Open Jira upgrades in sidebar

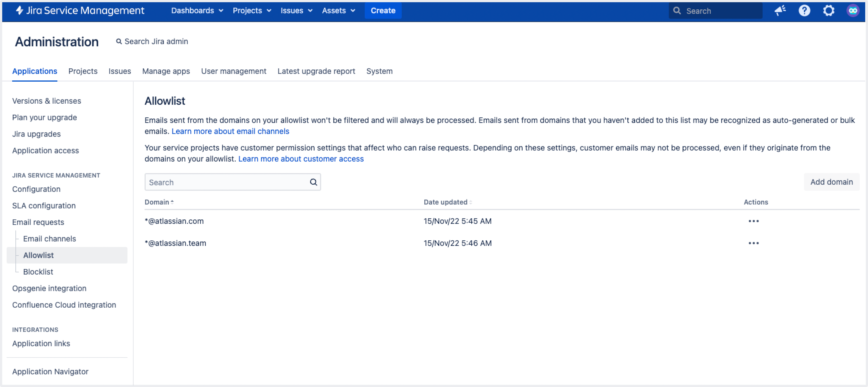pyautogui.click(x=36, y=134)
